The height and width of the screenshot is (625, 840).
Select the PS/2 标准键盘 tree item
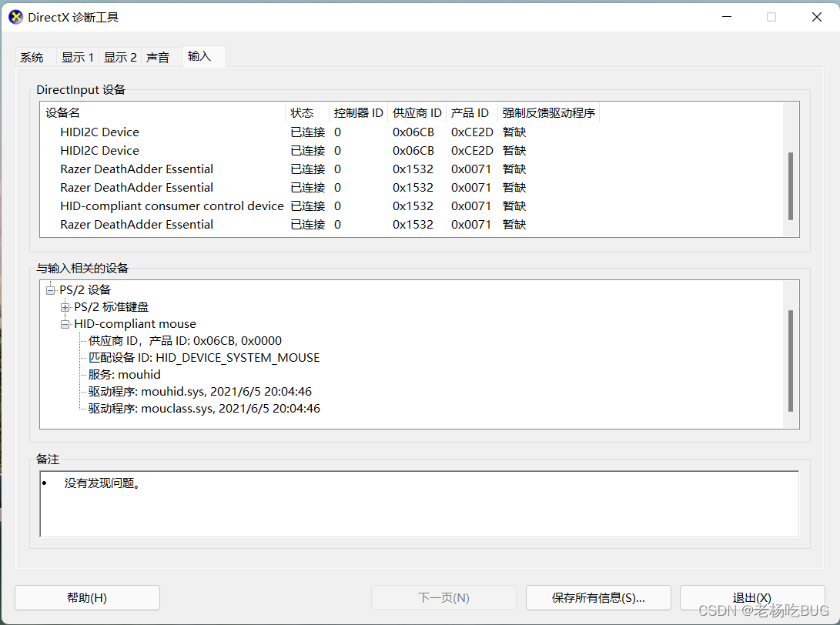(112, 307)
